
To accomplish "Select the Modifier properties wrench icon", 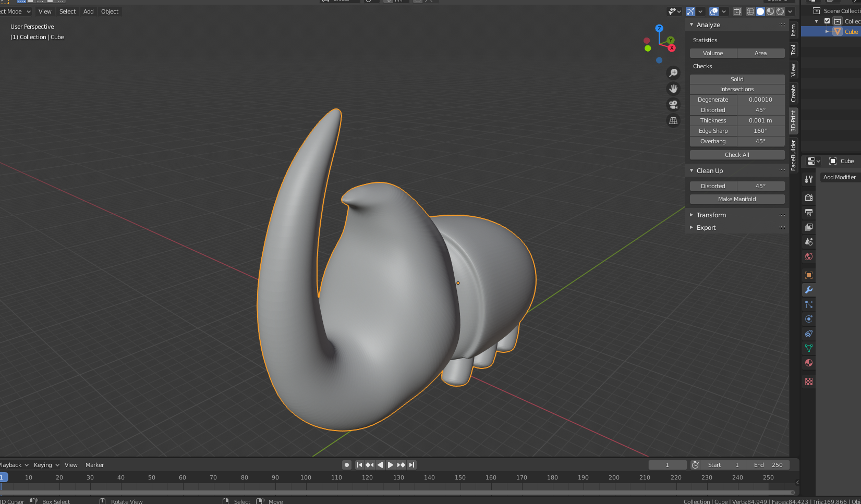I will click(809, 290).
